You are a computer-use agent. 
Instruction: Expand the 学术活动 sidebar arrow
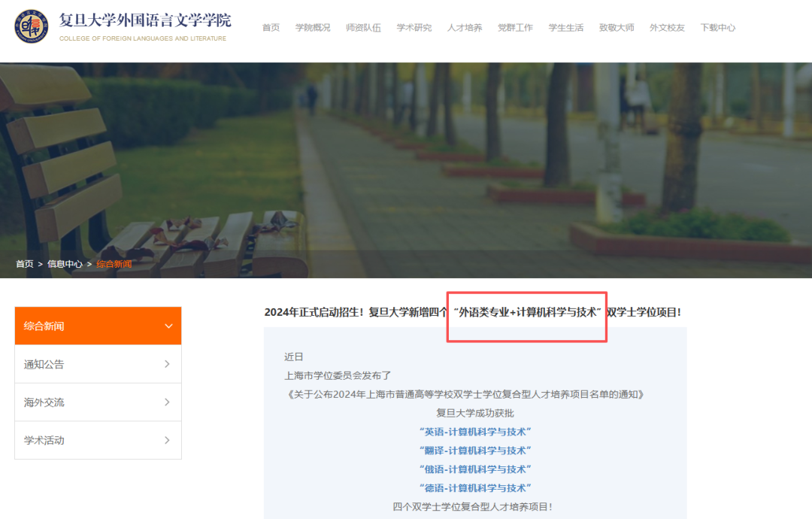pos(167,440)
